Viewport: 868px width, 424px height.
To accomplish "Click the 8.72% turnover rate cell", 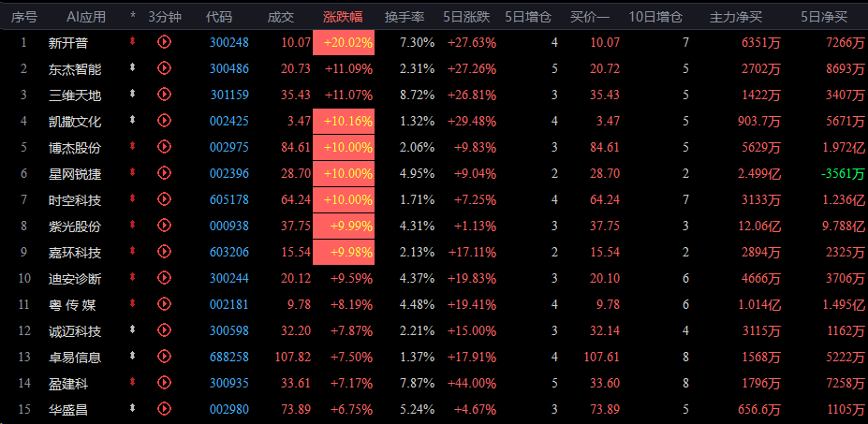I will click(418, 95).
